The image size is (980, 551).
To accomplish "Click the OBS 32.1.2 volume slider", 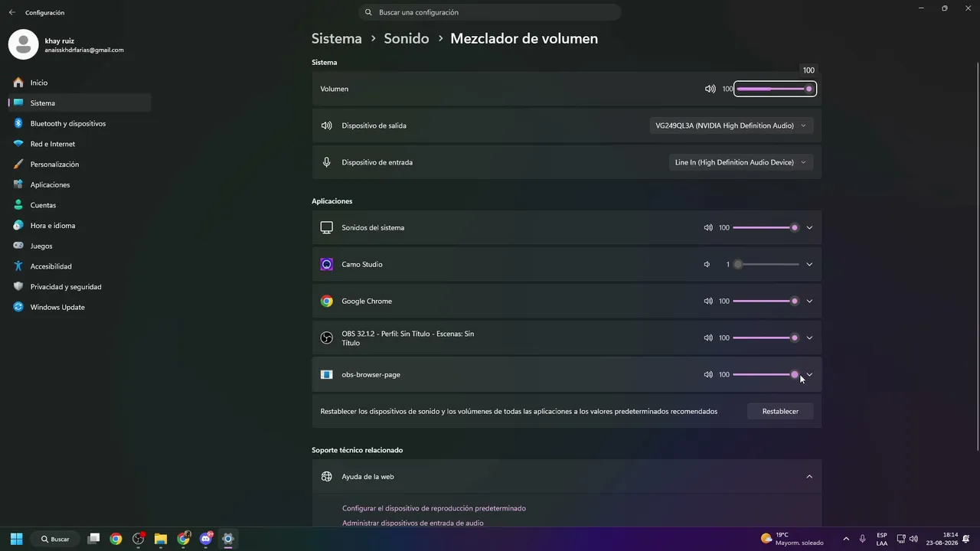I will click(766, 337).
